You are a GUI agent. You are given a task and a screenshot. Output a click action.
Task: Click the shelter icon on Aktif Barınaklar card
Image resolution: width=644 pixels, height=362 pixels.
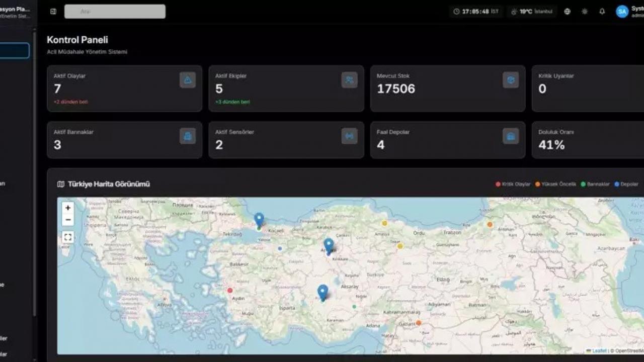pyautogui.click(x=187, y=136)
